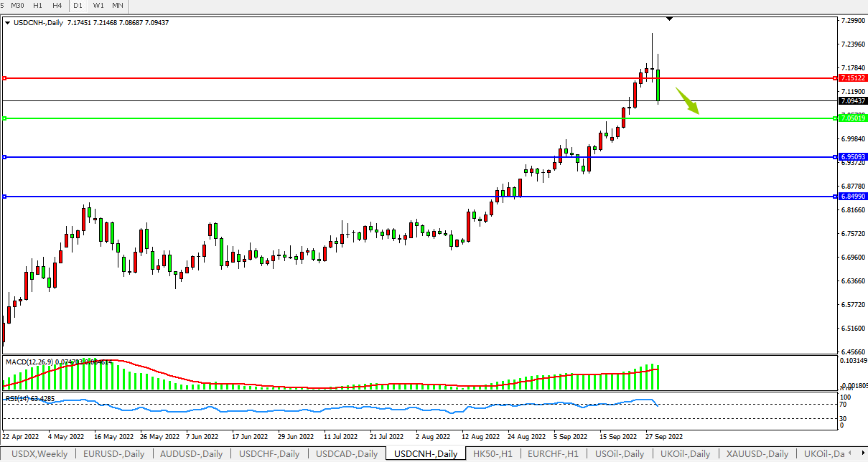Viewport: 868px width, 462px height.
Task: Click the 6.95093 blue line's left anchor
Action: pyautogui.click(x=4, y=157)
